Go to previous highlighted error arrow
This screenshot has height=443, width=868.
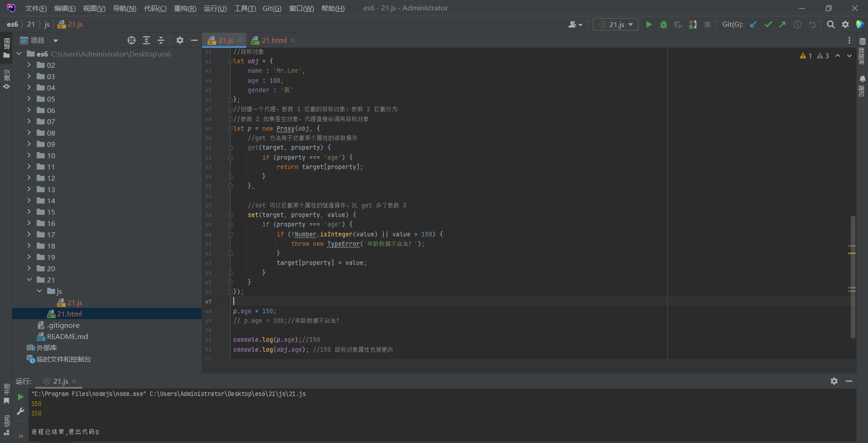pyautogui.click(x=838, y=56)
